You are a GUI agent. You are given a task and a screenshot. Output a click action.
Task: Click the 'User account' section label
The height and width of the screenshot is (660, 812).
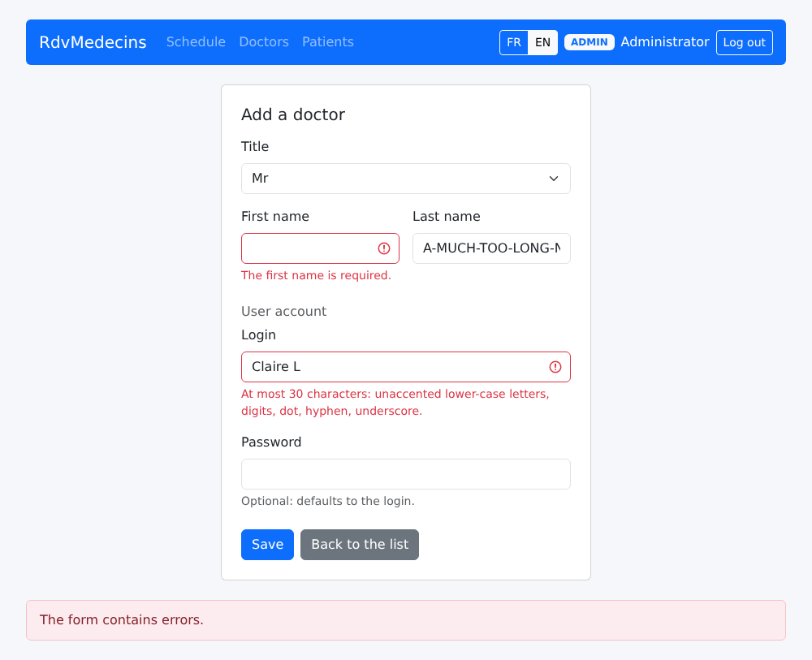(283, 311)
